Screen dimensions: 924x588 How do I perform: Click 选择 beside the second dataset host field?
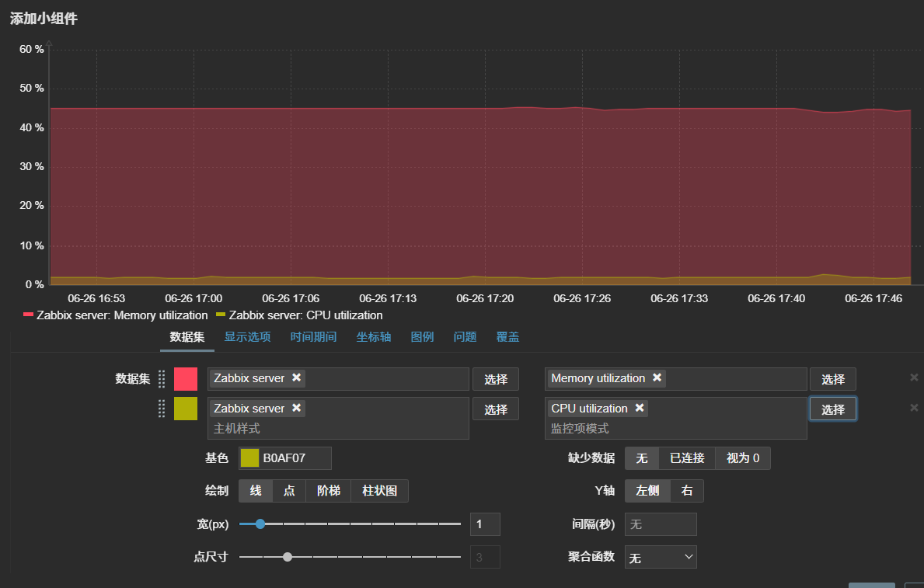(x=496, y=408)
